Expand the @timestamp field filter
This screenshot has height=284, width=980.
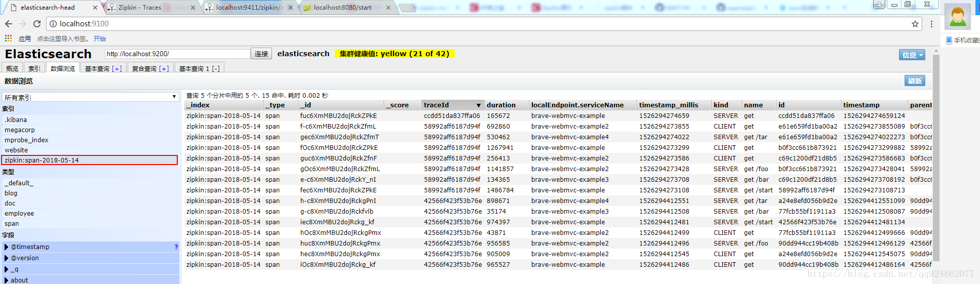(6, 247)
